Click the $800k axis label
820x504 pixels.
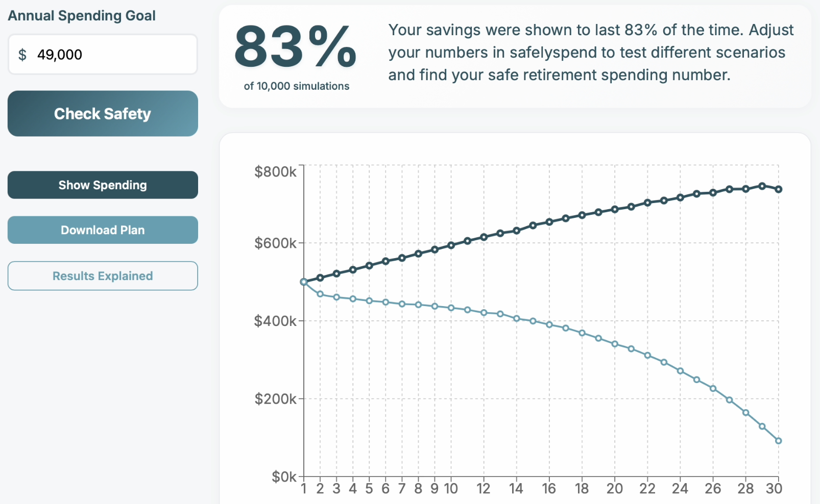click(276, 171)
